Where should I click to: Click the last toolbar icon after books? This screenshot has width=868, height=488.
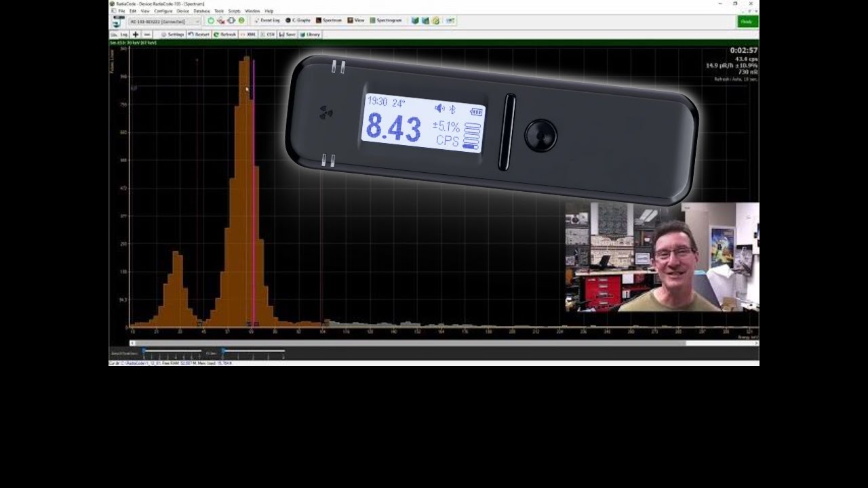coord(450,21)
